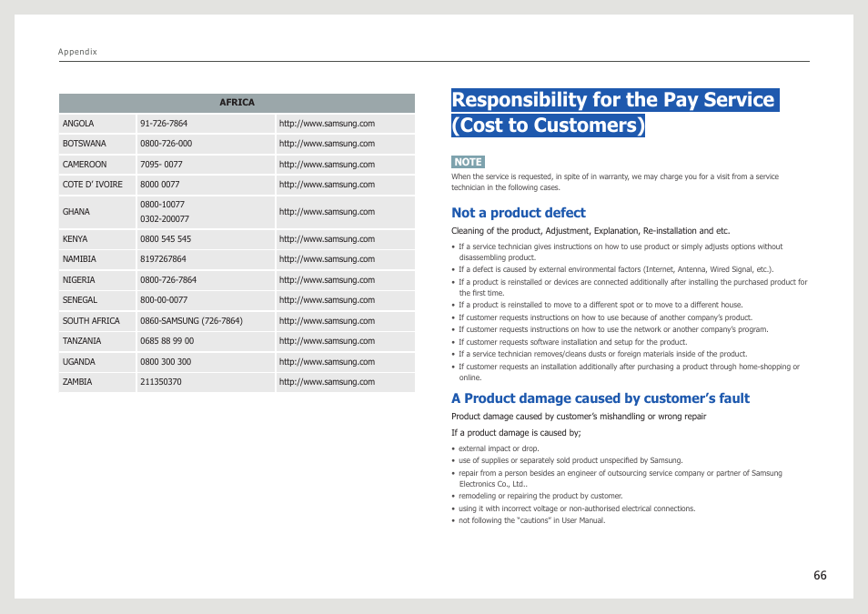Select phone number 91-726-7864
The height and width of the screenshot is (614, 868).
click(163, 124)
